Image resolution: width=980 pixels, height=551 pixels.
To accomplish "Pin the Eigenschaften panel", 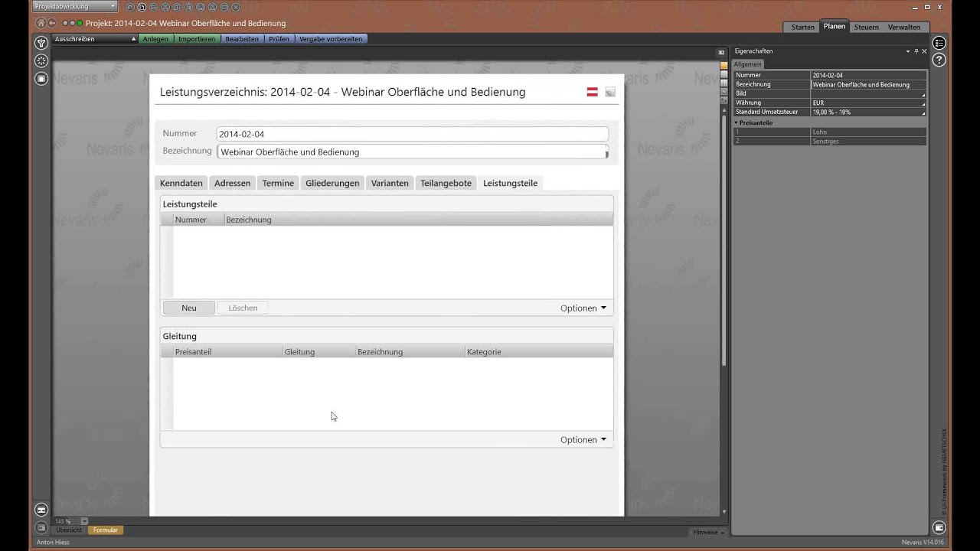I will click(x=916, y=51).
